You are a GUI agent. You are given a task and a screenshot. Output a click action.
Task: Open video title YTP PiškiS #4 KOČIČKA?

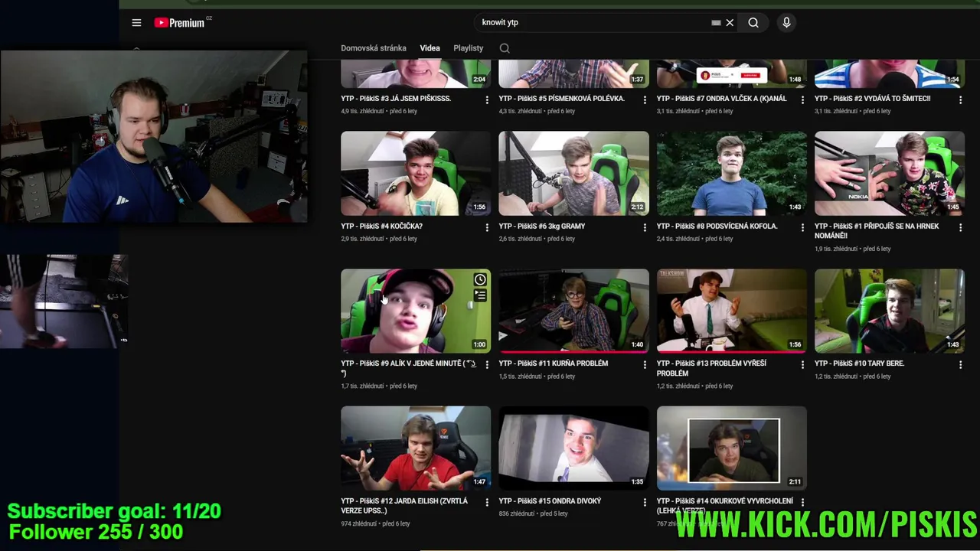(x=381, y=227)
